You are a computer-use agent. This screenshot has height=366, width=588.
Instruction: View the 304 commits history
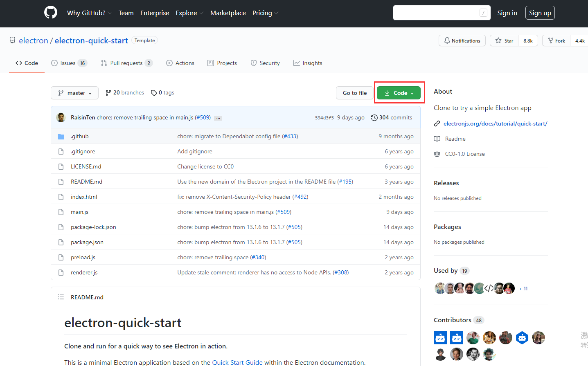[x=392, y=117]
